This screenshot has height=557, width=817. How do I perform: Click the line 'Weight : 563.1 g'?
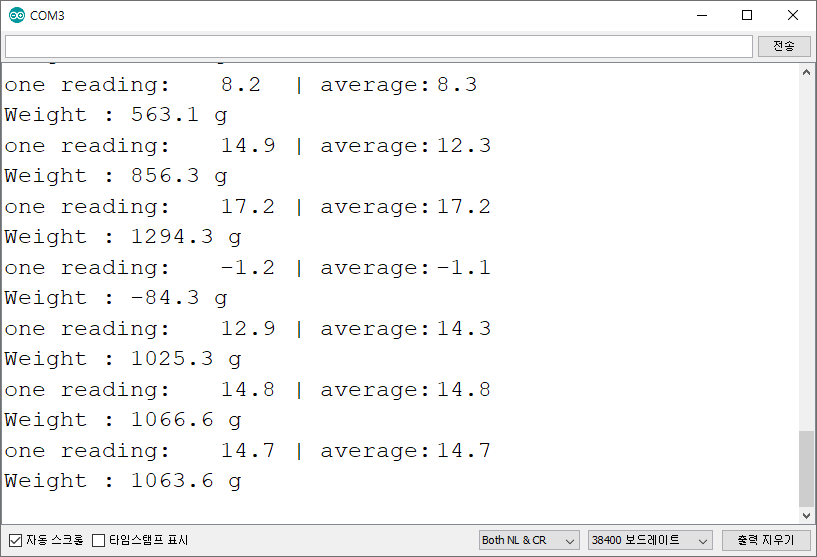(x=116, y=115)
